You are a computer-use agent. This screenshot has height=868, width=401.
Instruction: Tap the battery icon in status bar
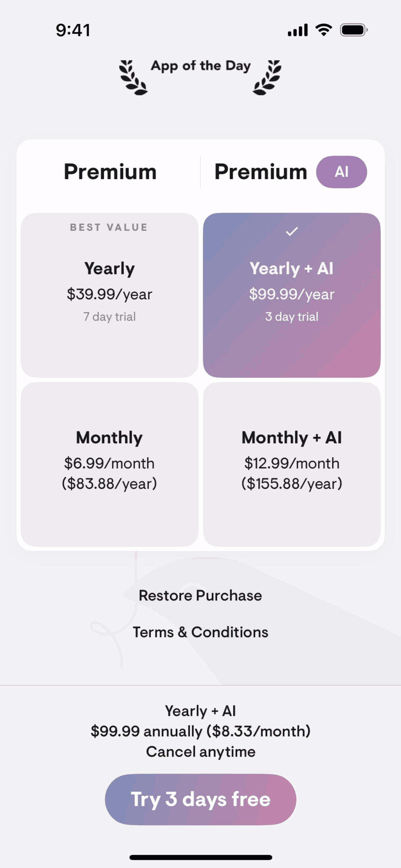click(x=353, y=30)
